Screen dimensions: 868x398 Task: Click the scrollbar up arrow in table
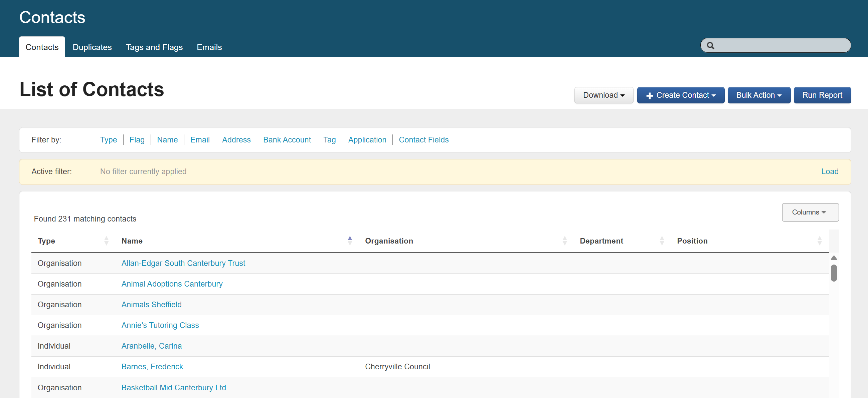pos(834,258)
